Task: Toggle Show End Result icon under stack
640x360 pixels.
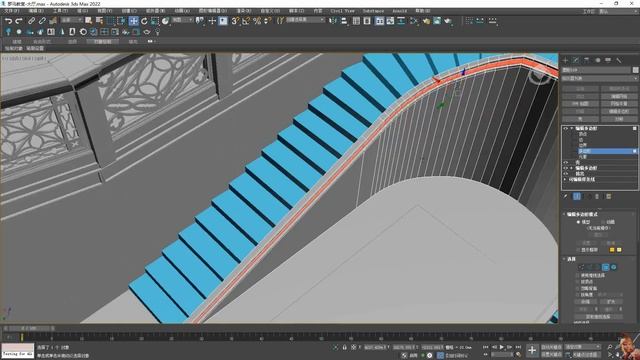Action: tap(577, 196)
